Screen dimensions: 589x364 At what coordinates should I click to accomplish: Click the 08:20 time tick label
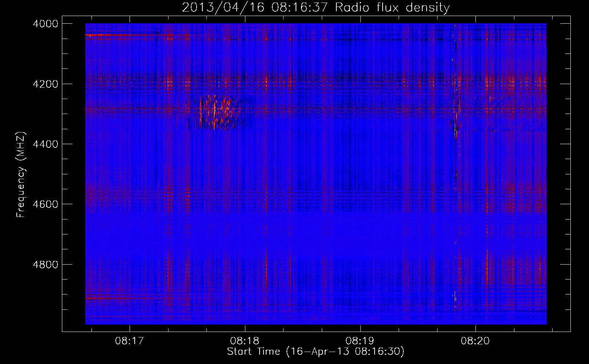[475, 341]
